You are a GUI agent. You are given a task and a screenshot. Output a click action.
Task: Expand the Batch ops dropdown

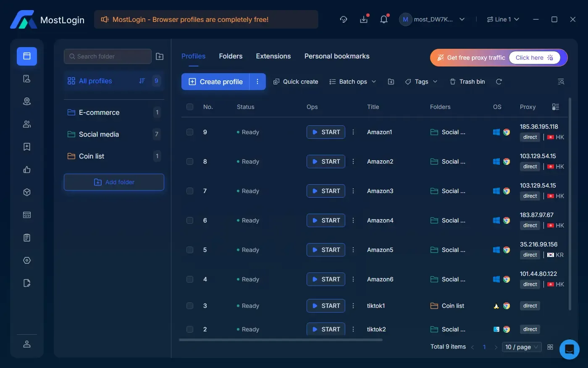click(352, 82)
